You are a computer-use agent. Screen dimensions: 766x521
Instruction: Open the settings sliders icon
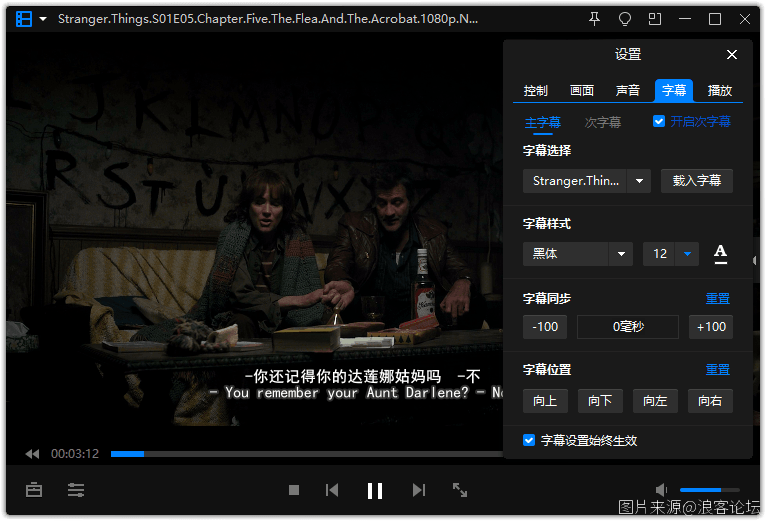[x=76, y=490]
